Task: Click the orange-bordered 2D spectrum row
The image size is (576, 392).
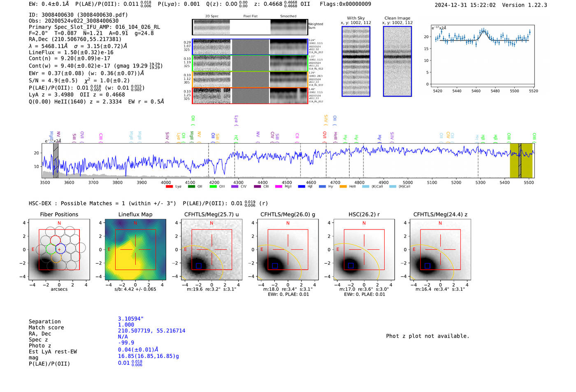Action: coord(250,79)
